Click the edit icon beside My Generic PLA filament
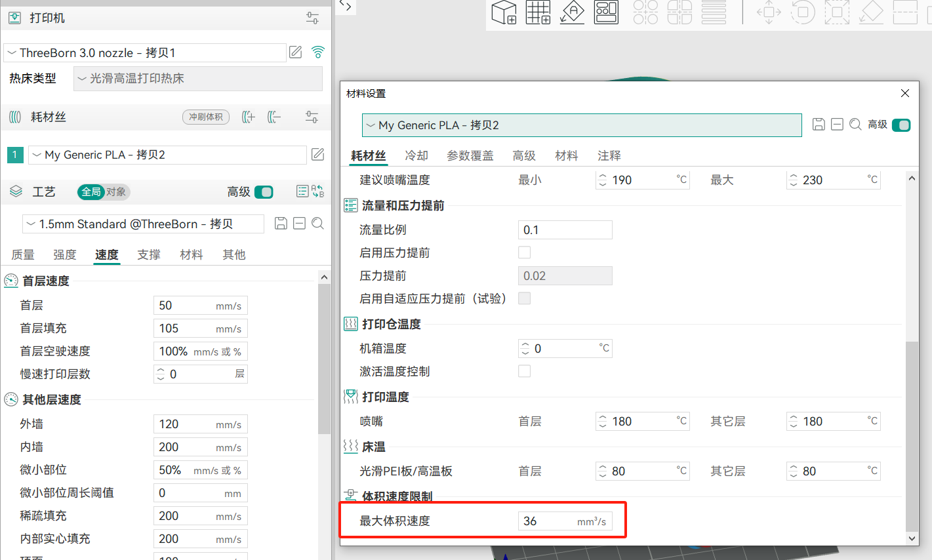The height and width of the screenshot is (560, 932). (317, 155)
